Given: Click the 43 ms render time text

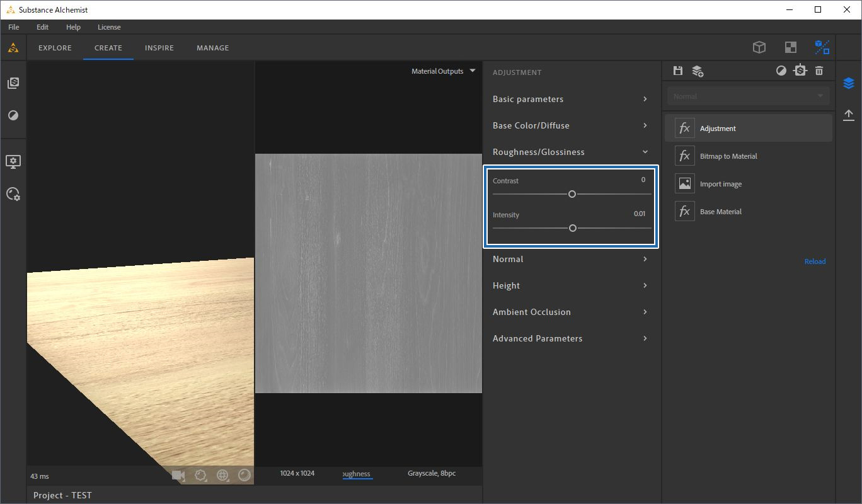Looking at the screenshot, I should (x=39, y=476).
